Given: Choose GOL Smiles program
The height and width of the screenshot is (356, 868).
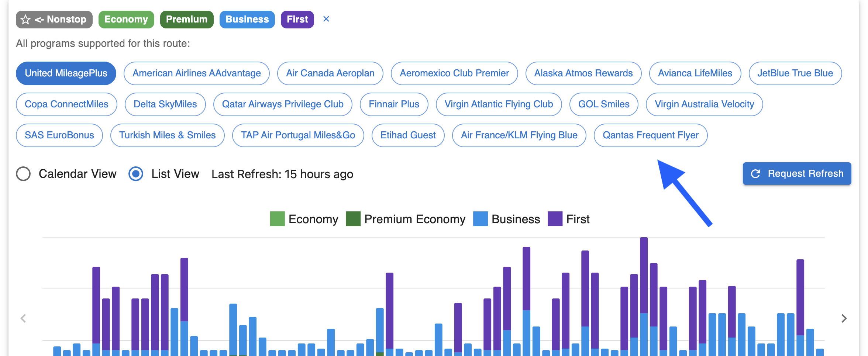Looking at the screenshot, I should click(x=604, y=104).
